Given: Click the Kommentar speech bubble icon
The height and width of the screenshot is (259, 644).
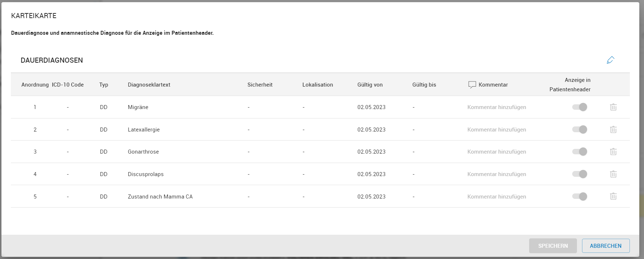Looking at the screenshot, I should pos(472,85).
